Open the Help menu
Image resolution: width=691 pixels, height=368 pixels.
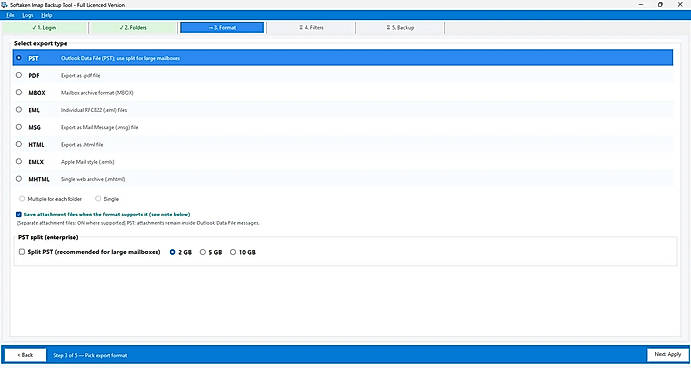click(x=47, y=15)
